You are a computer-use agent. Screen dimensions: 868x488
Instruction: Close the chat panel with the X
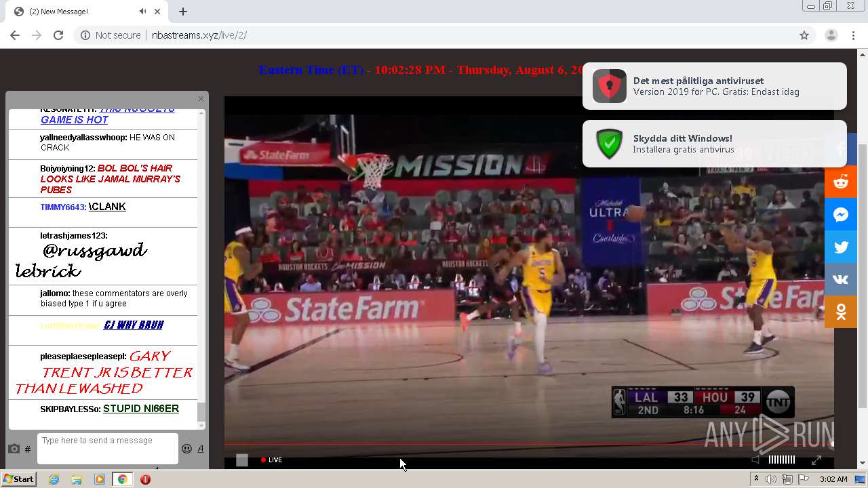[x=201, y=99]
